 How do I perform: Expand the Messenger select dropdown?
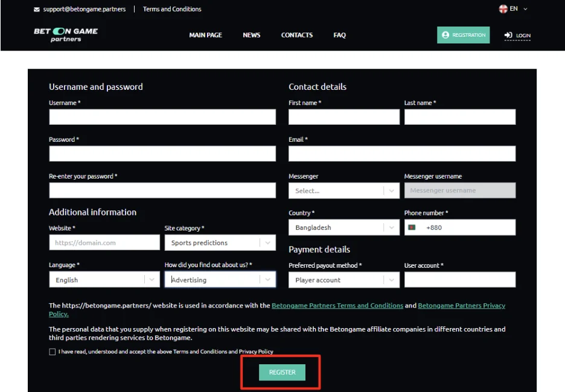391,191
